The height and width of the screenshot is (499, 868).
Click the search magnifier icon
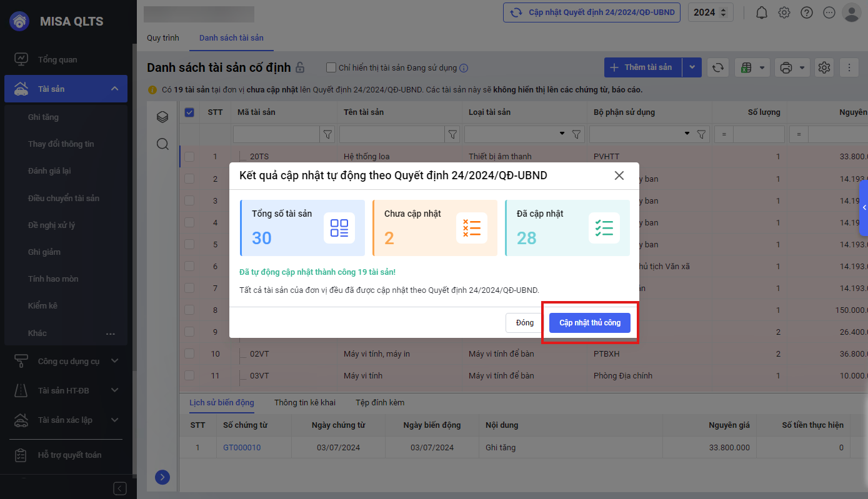click(162, 144)
